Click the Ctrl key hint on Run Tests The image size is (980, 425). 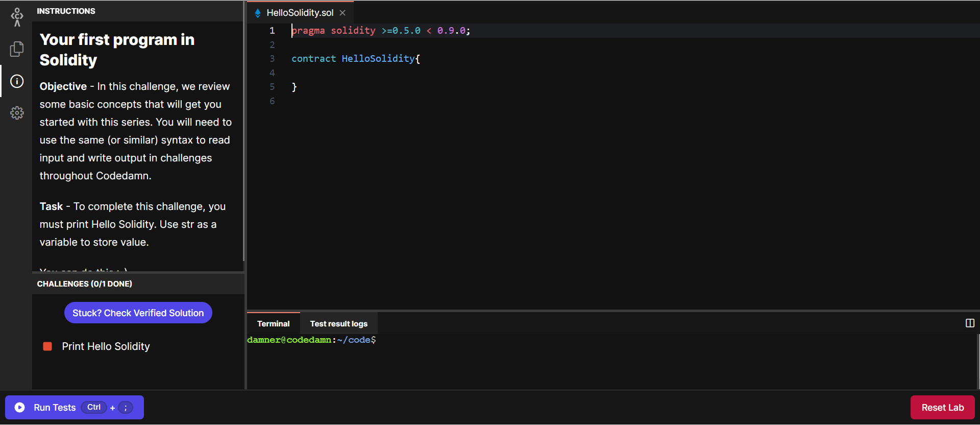point(94,407)
